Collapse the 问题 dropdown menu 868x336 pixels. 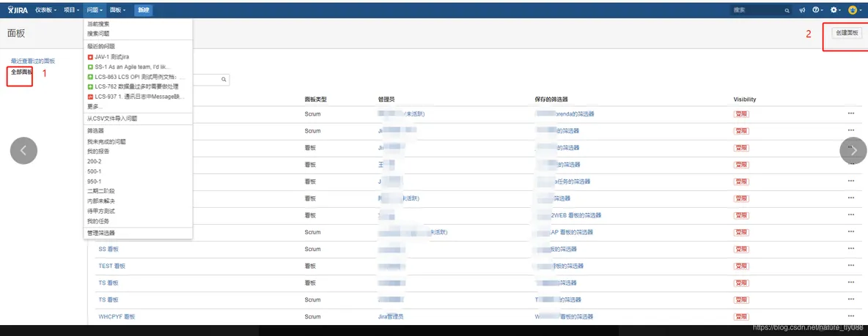click(x=95, y=10)
